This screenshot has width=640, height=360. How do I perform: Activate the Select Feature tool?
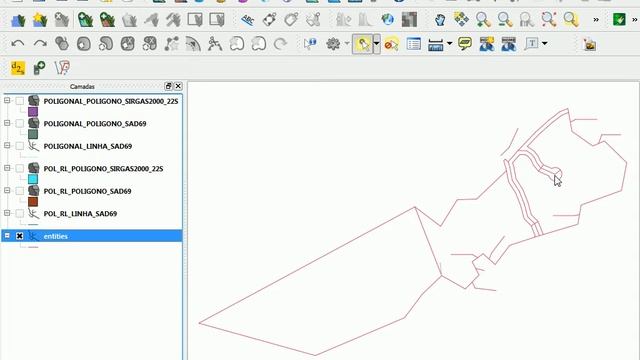pos(362,44)
